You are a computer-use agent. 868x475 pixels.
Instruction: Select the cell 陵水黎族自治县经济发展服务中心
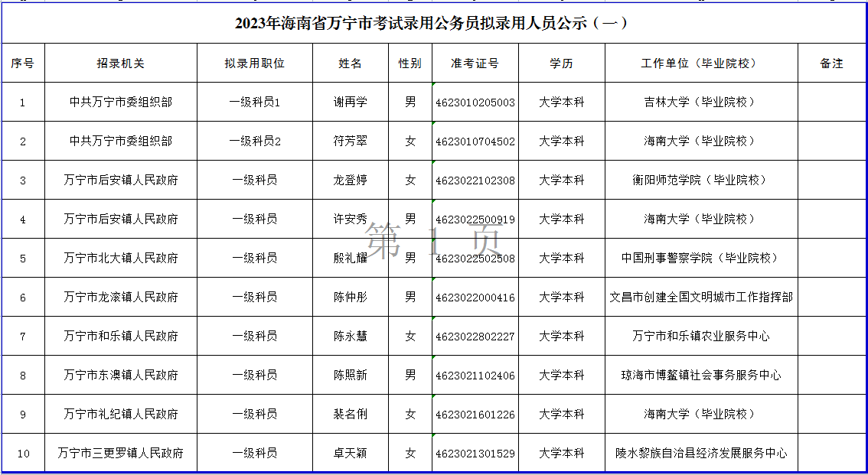[x=701, y=454]
